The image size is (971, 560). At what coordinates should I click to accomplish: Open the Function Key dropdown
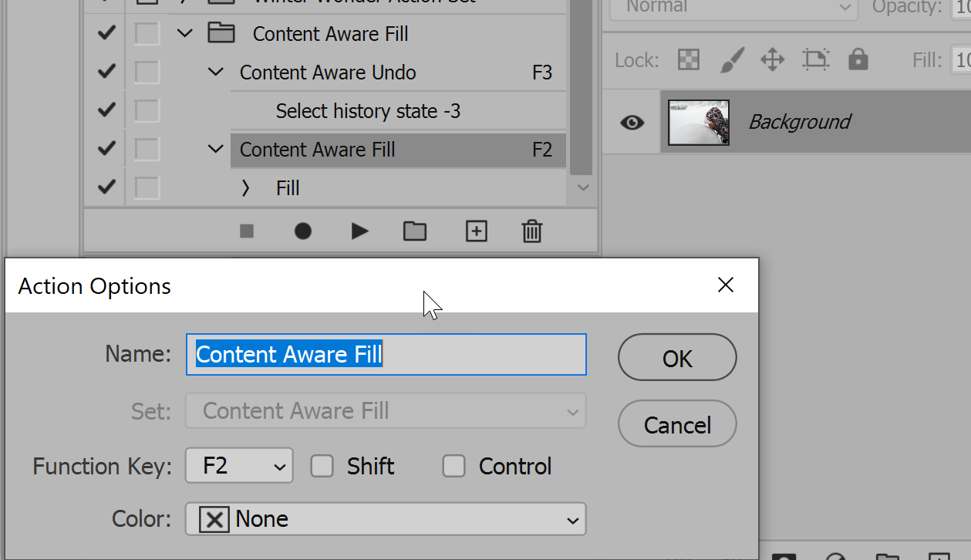(x=239, y=466)
